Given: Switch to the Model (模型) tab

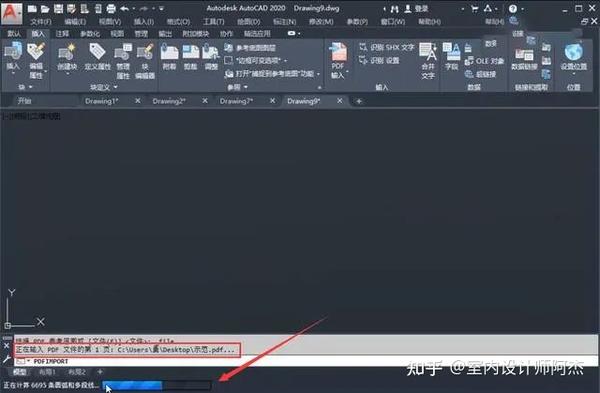Looking at the screenshot, I should [19, 372].
